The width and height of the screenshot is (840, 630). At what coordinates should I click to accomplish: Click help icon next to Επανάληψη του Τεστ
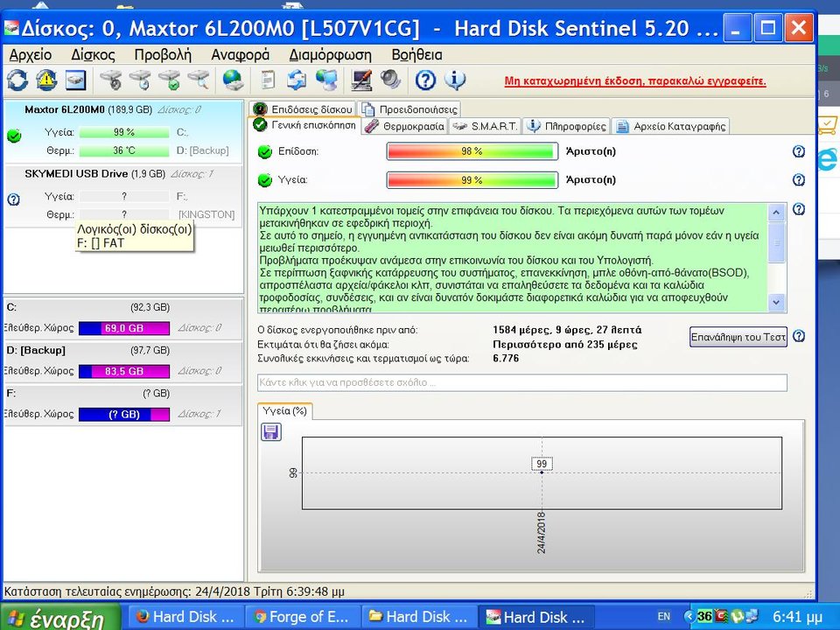tap(798, 336)
